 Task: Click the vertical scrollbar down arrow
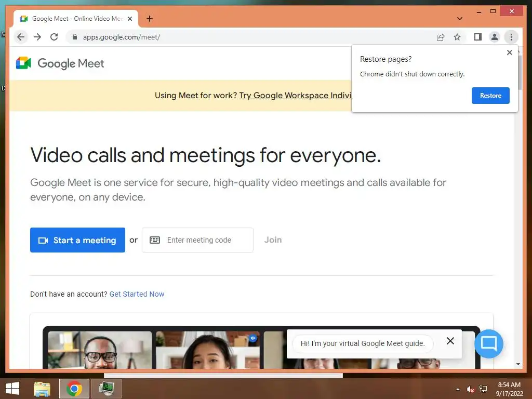click(518, 364)
